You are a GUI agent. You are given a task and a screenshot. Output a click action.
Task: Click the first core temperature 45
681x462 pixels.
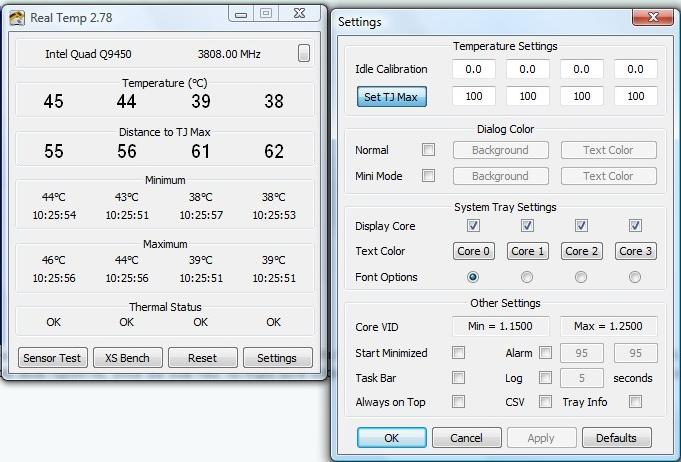tap(53, 101)
